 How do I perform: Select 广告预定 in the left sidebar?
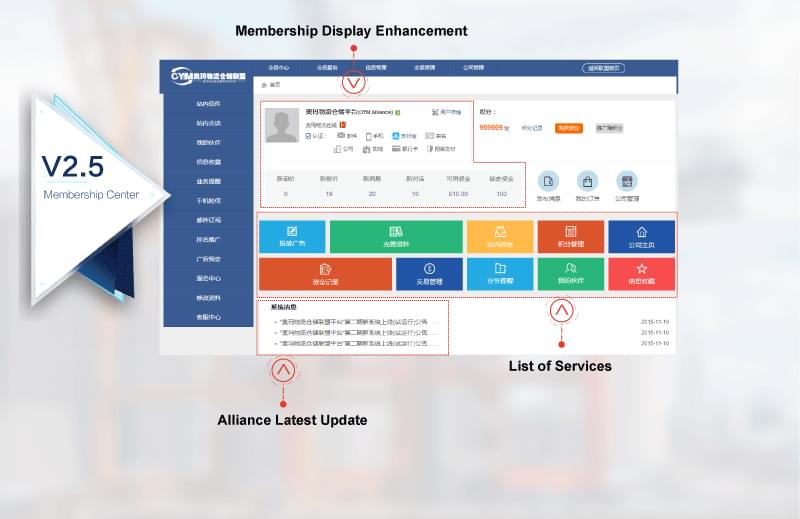(208, 259)
